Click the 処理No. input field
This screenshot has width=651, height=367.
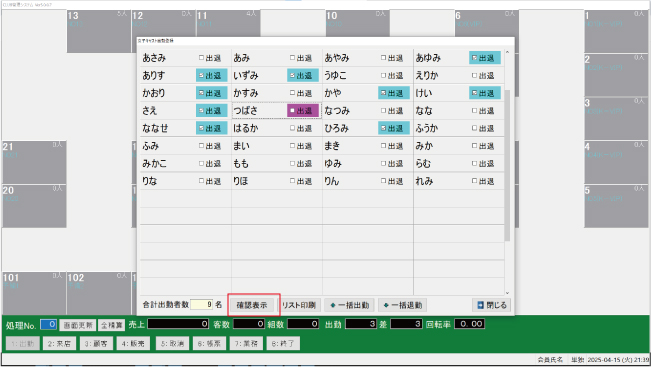click(48, 324)
